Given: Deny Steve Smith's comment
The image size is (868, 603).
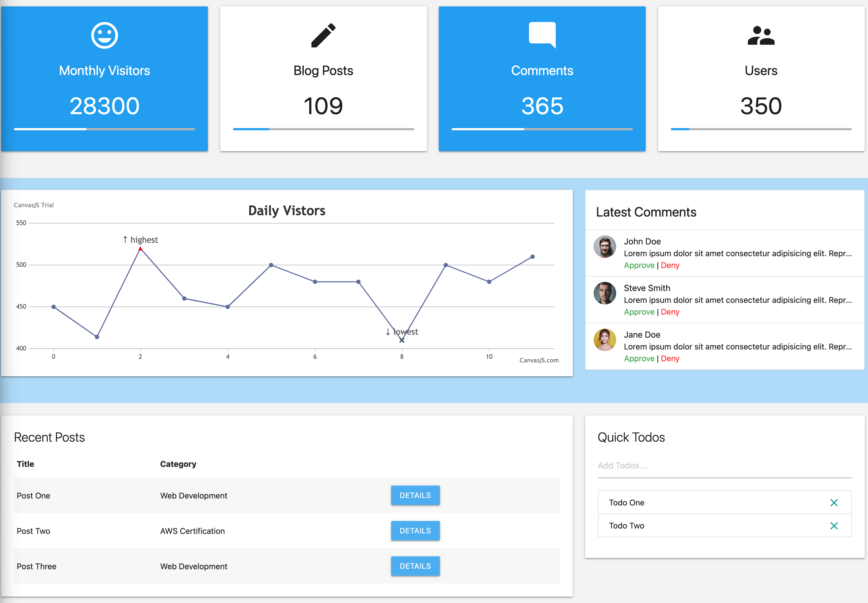Looking at the screenshot, I should (x=670, y=312).
